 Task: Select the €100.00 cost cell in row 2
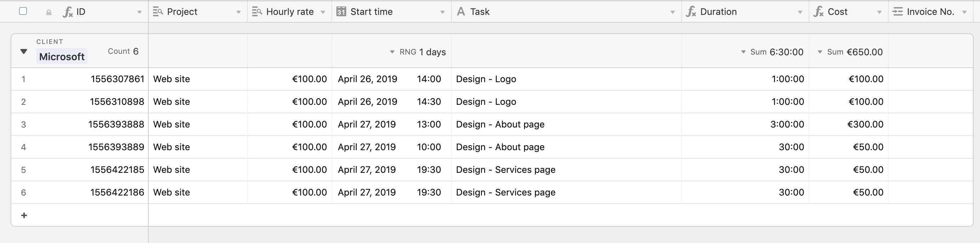tap(848, 102)
